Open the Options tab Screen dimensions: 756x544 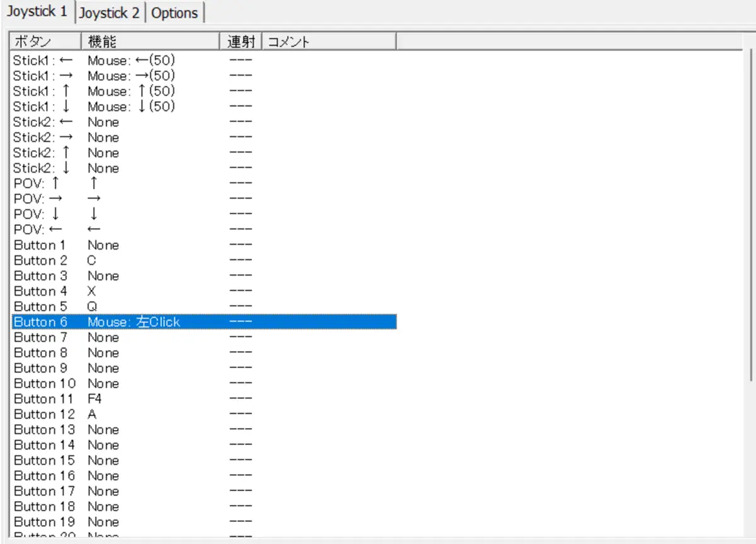click(x=175, y=13)
